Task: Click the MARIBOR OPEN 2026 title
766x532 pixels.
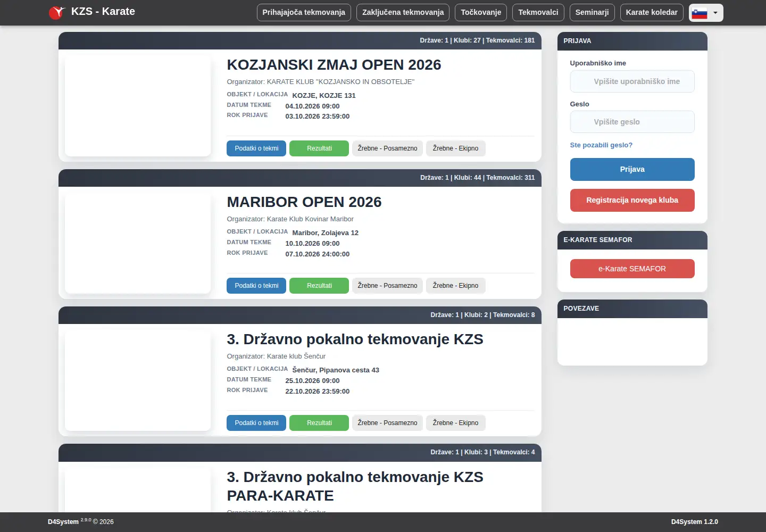Action: click(304, 202)
